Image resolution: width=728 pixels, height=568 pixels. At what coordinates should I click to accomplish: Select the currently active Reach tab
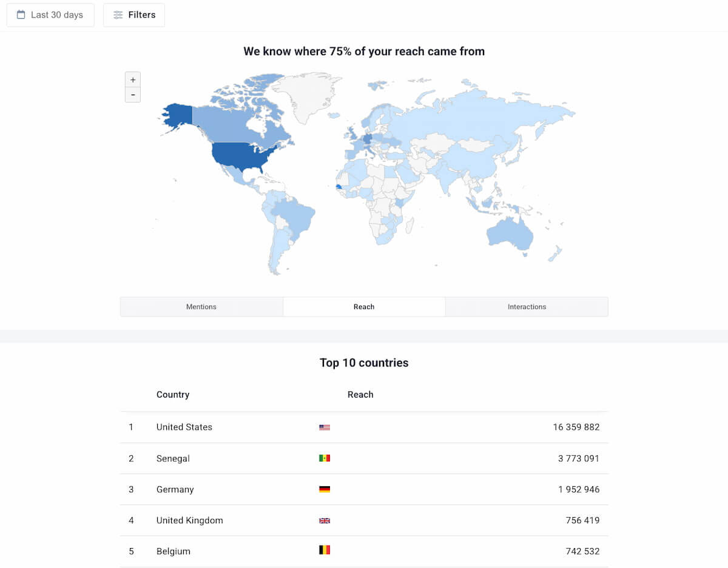pos(364,307)
